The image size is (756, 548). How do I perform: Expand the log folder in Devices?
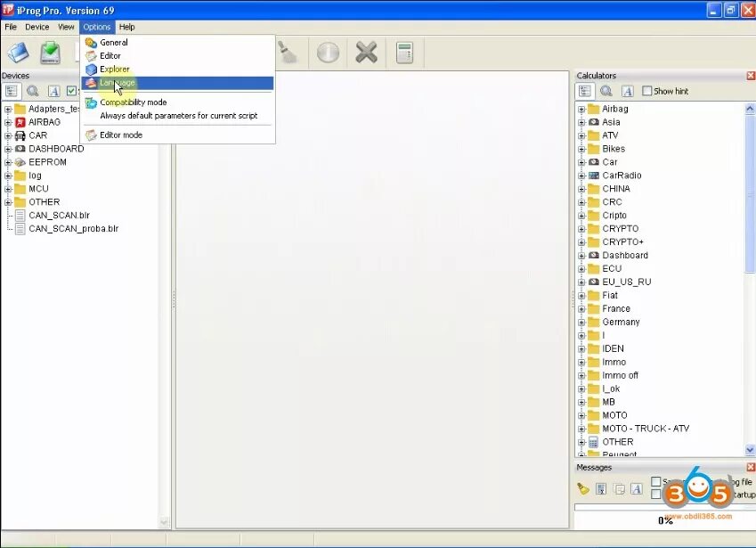click(8, 176)
